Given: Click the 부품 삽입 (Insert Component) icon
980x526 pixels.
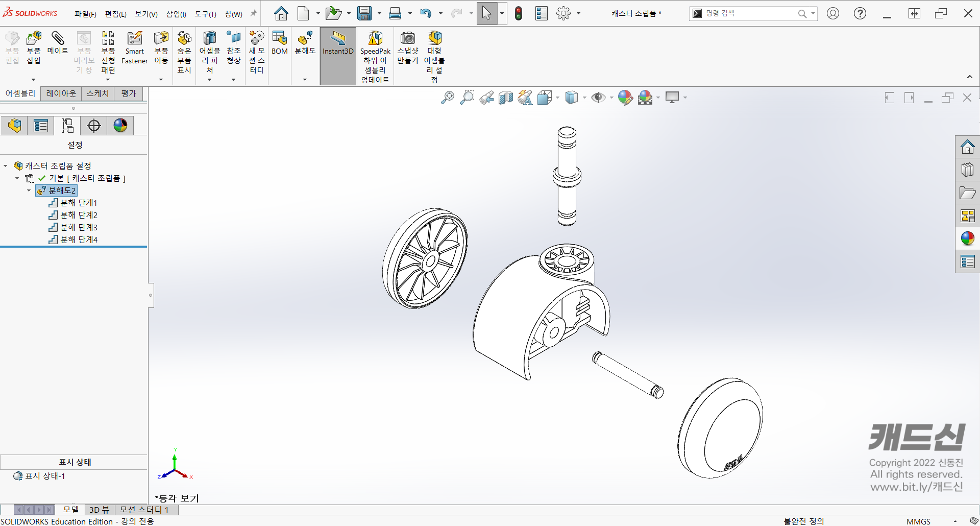Looking at the screenshot, I should pyautogui.click(x=34, y=38).
